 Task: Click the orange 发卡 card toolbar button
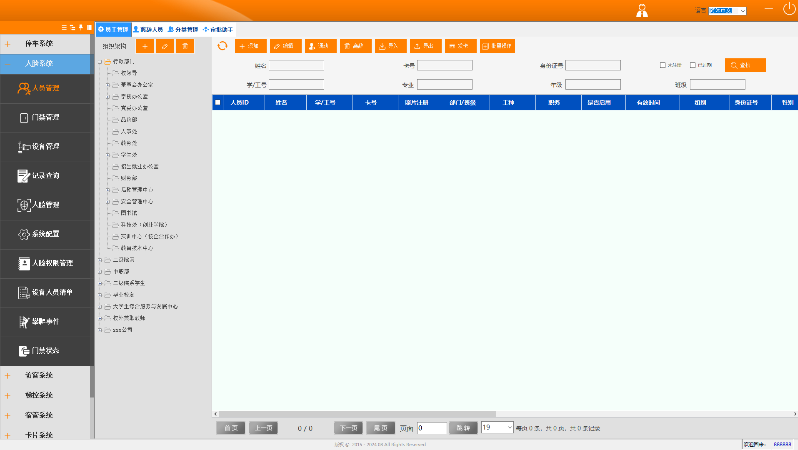[x=461, y=46]
